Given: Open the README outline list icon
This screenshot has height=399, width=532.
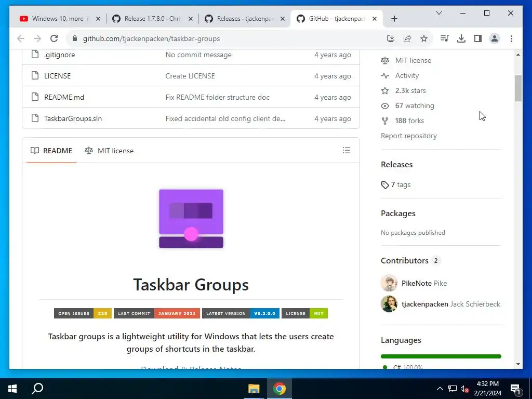Looking at the screenshot, I should [347, 150].
